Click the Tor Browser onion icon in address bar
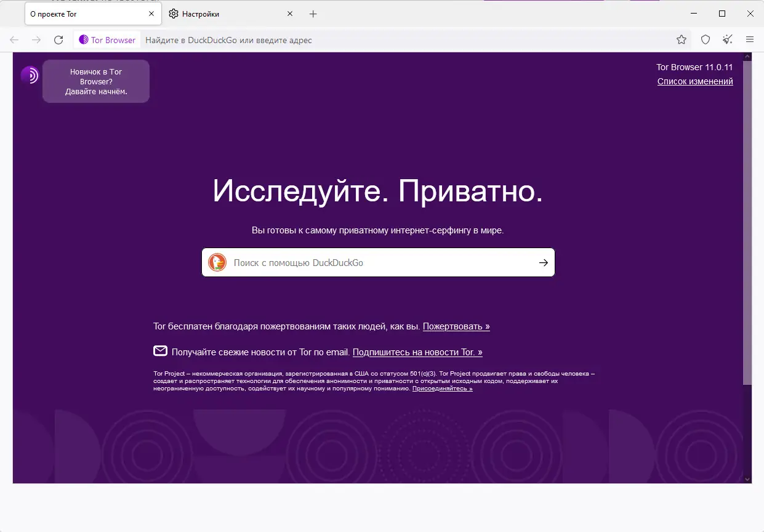This screenshot has height=532, width=764. (82, 39)
